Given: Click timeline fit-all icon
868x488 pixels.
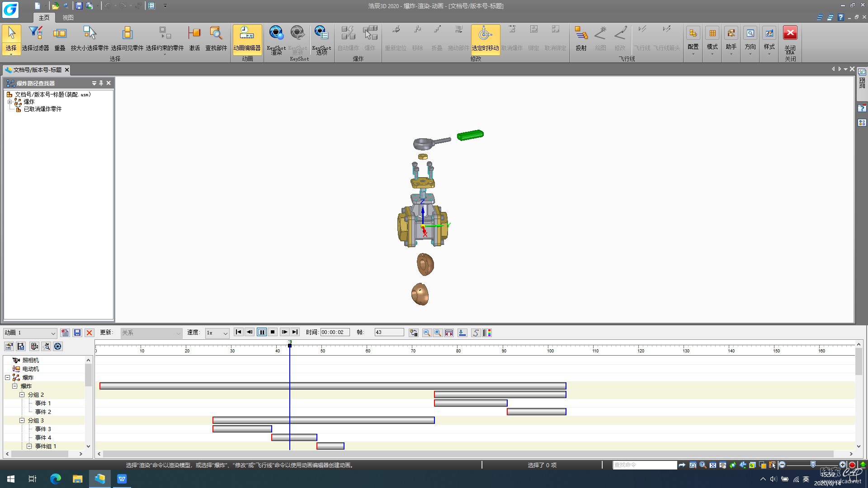Looking at the screenshot, I should tap(449, 333).
